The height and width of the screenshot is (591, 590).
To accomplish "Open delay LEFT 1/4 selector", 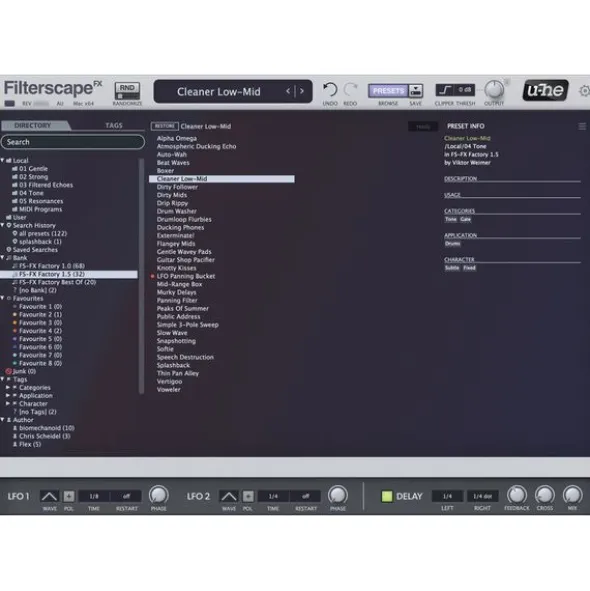I will pos(447,496).
